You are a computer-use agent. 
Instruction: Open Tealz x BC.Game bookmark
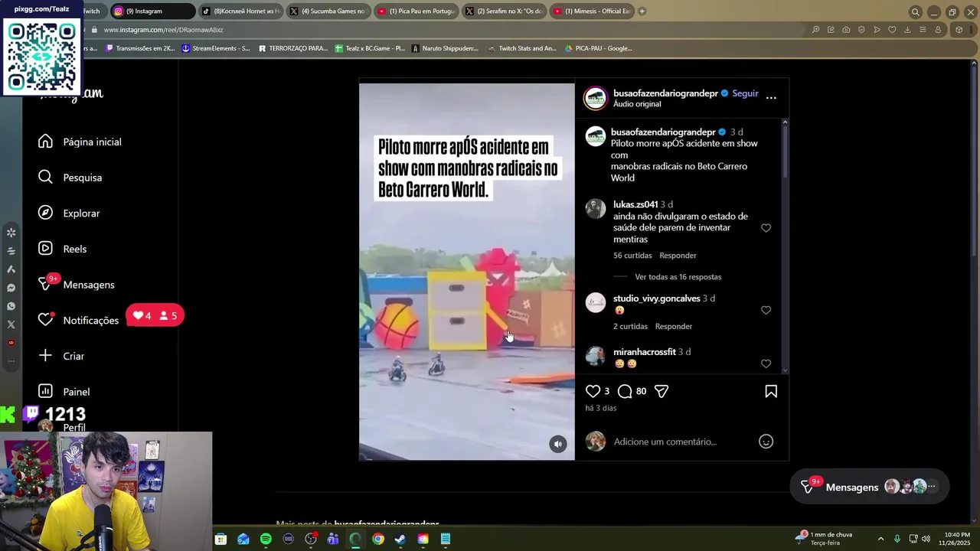370,48
